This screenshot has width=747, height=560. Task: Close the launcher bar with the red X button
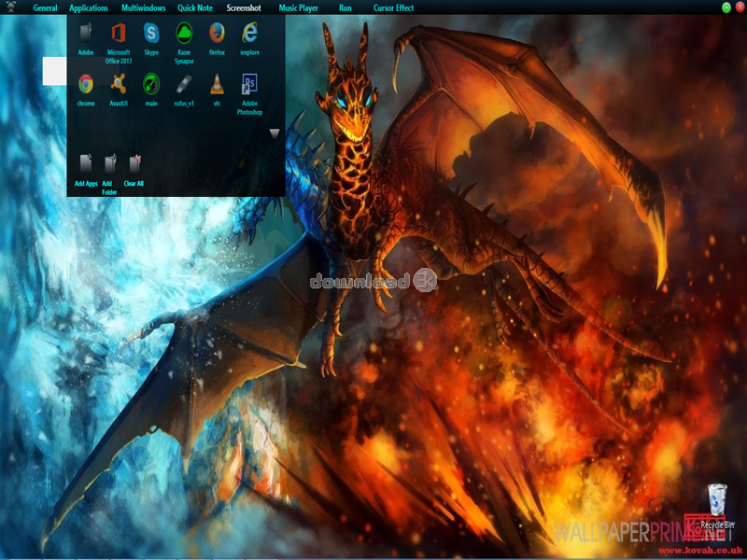pos(740,7)
